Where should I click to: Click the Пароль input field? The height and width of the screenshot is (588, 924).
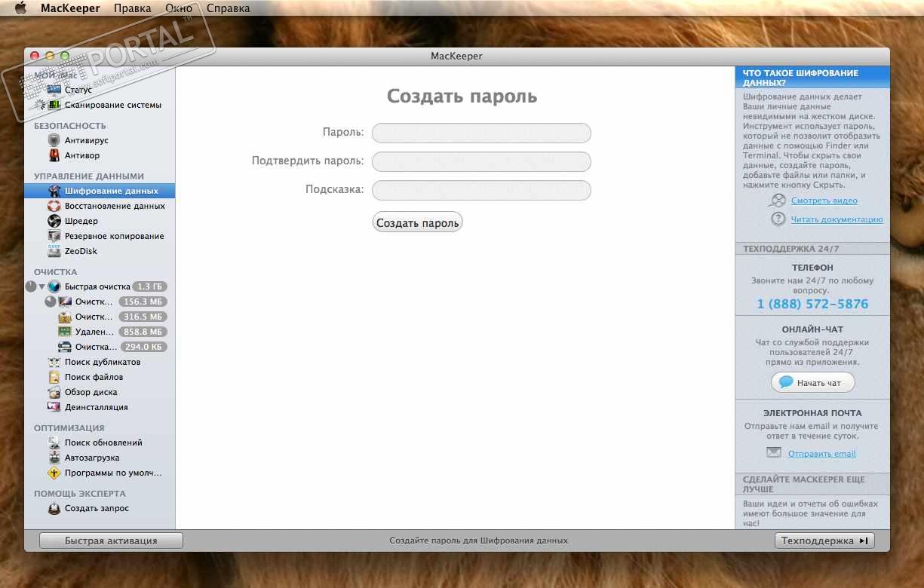[x=481, y=133]
